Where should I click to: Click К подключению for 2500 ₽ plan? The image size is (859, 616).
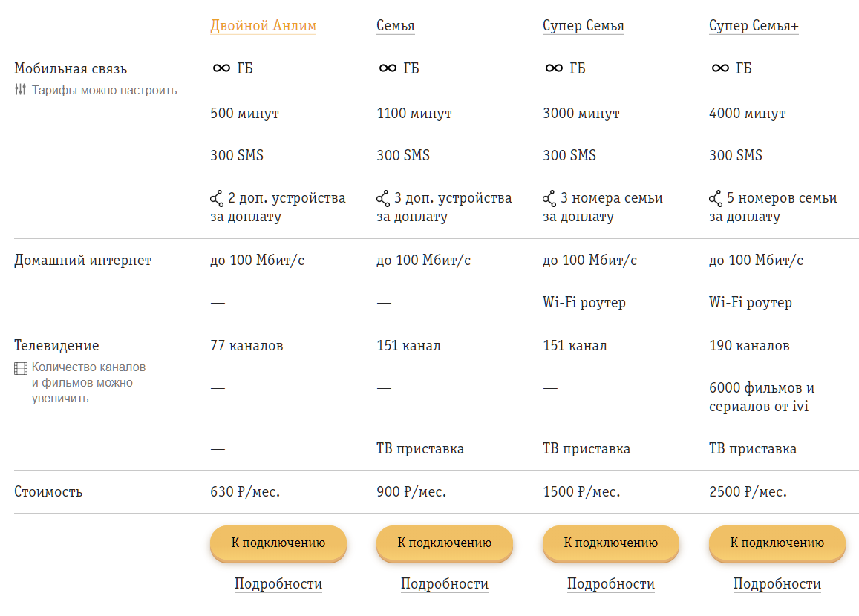pos(777,543)
